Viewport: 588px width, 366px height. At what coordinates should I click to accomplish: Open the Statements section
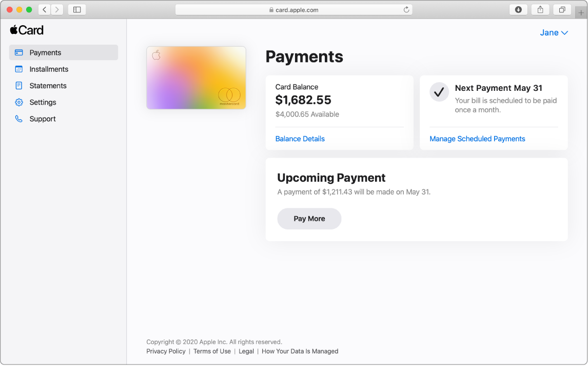click(x=48, y=86)
